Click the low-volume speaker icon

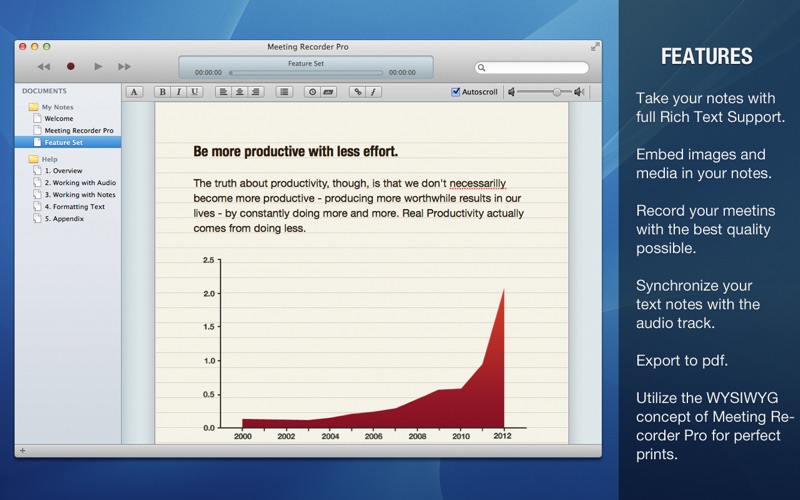pyautogui.click(x=511, y=92)
